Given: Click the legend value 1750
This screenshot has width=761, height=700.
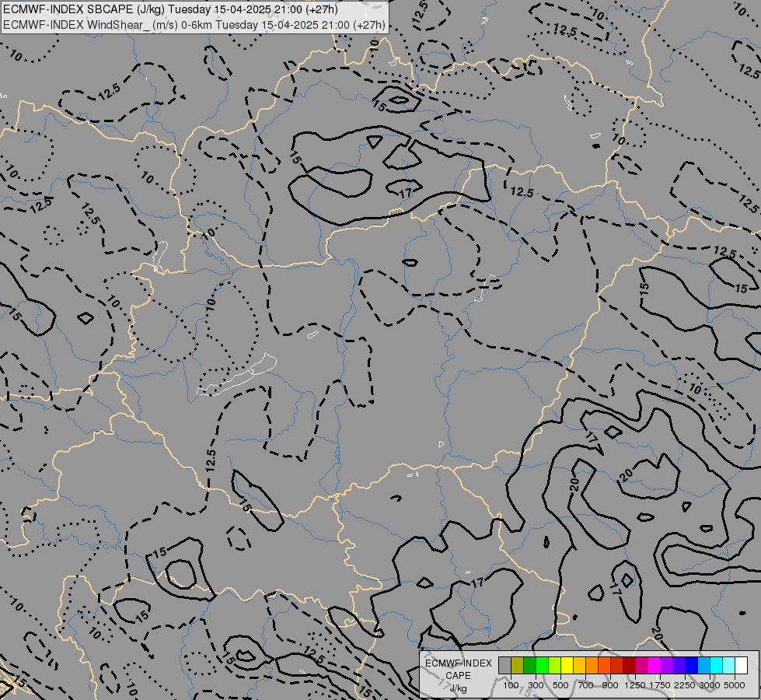Looking at the screenshot, I should pos(660,685).
